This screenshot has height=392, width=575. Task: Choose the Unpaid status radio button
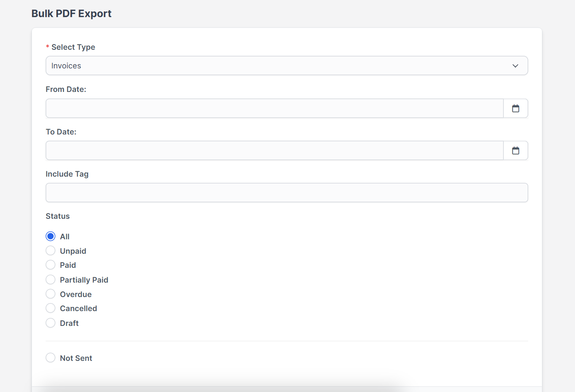(x=51, y=251)
